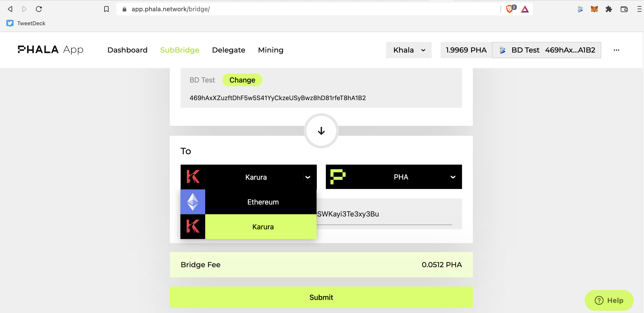Click the destination address input field
This screenshot has height=313, width=644.
coord(384,214)
